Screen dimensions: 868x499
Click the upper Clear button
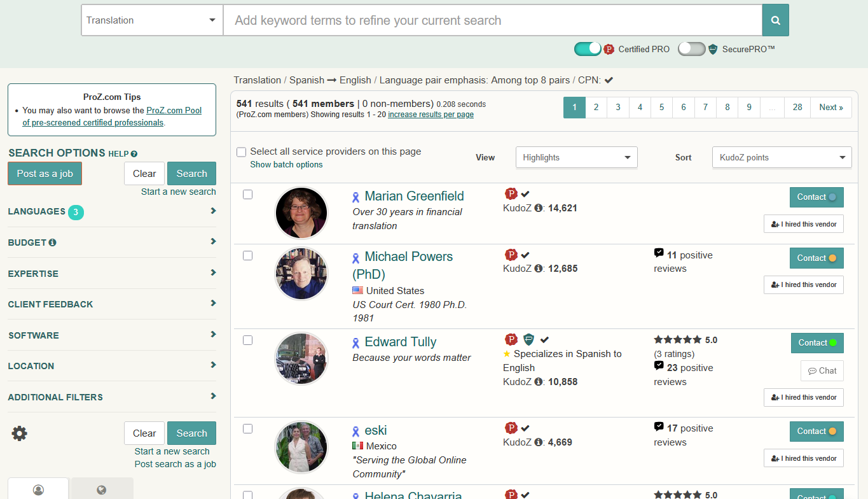click(x=144, y=174)
